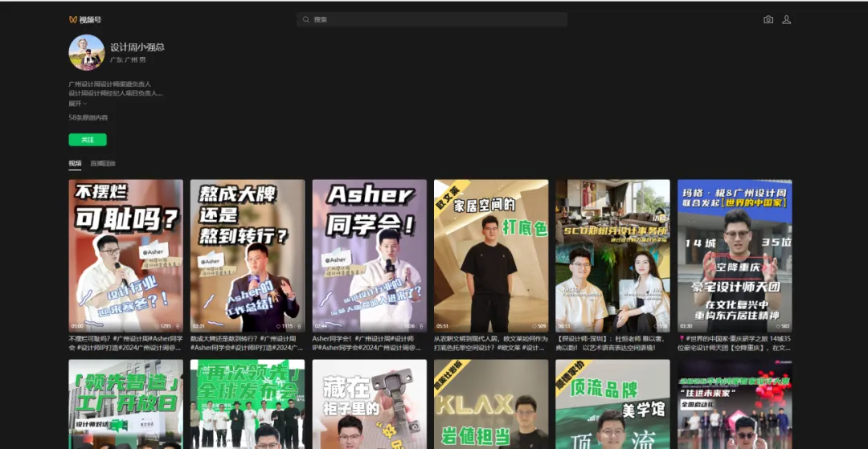The image size is (868, 449).
Task: Click the heart icon showing 1295 likes
Action: [x=157, y=326]
